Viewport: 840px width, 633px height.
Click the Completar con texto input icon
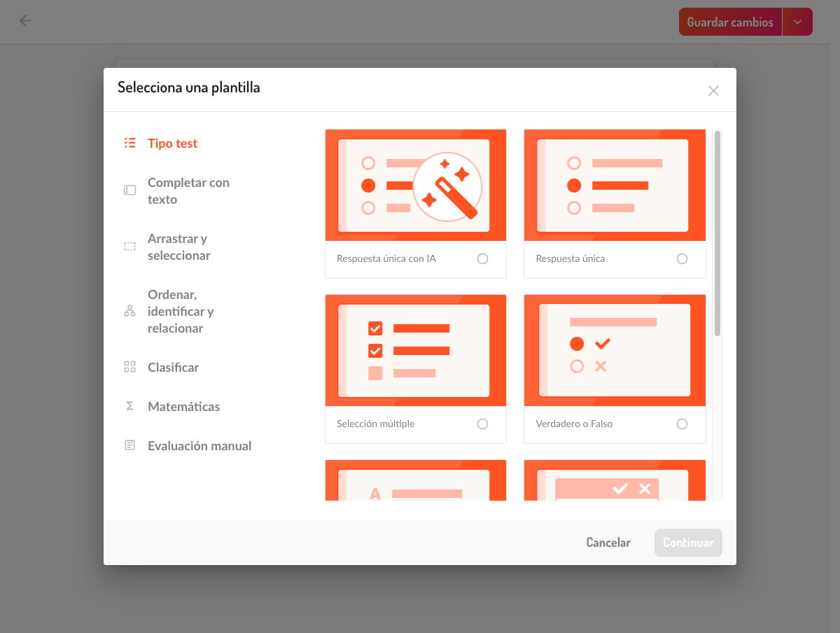click(x=129, y=190)
